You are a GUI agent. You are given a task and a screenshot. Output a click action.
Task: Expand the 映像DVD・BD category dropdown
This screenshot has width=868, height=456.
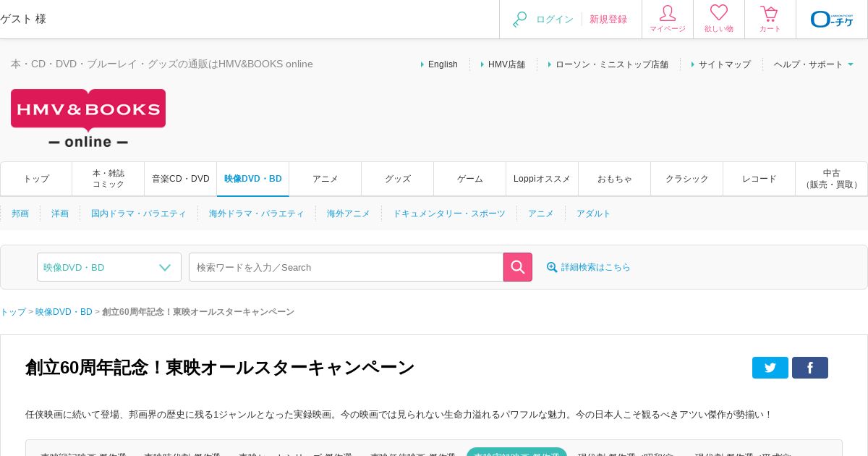109,267
